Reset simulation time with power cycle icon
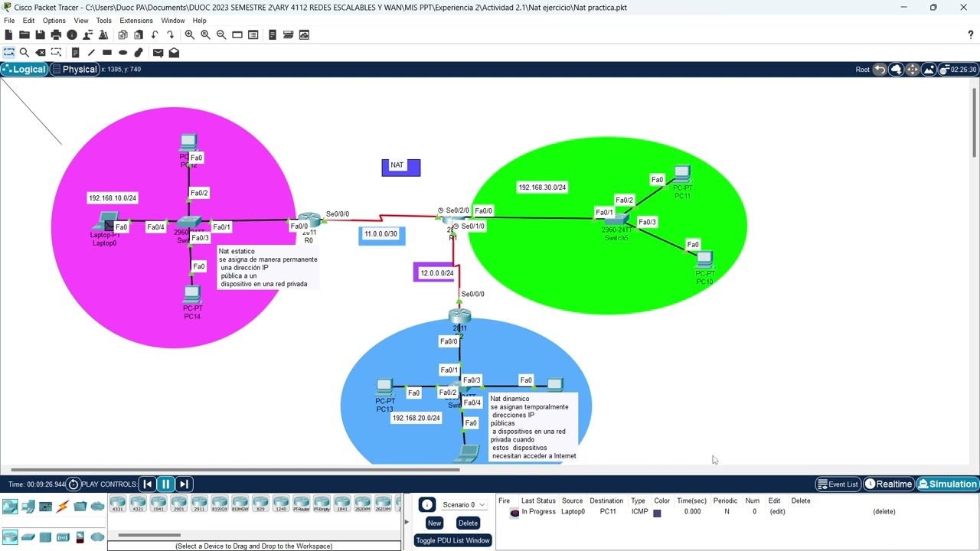 tap(73, 484)
